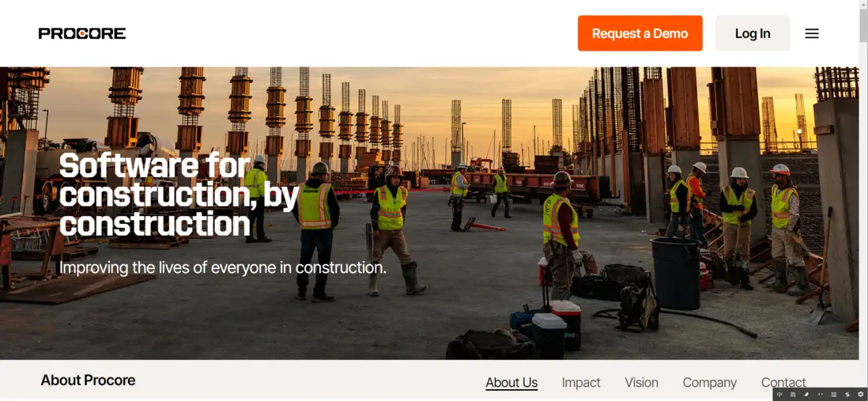868x401 pixels.
Task: Click the IME punctuation mode icon
Action: tap(821, 395)
